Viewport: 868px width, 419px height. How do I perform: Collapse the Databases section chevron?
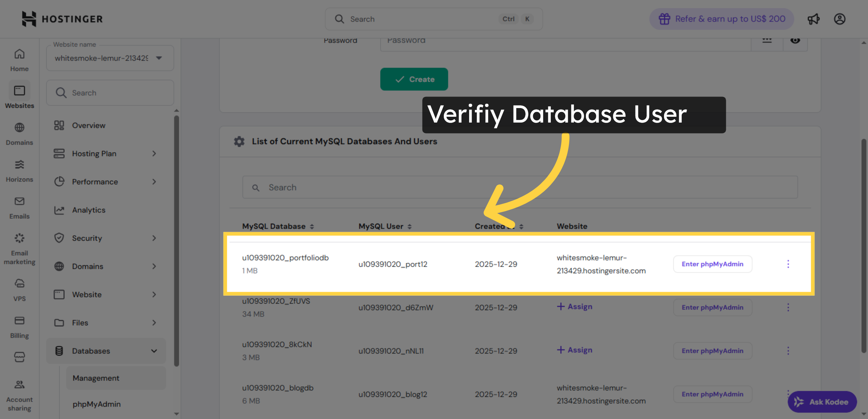coord(154,351)
